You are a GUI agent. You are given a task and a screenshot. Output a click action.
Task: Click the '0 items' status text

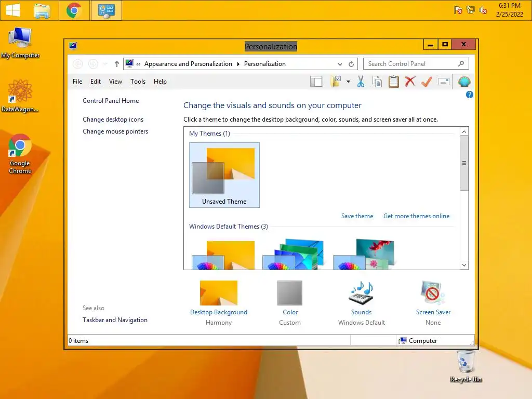[78, 341]
